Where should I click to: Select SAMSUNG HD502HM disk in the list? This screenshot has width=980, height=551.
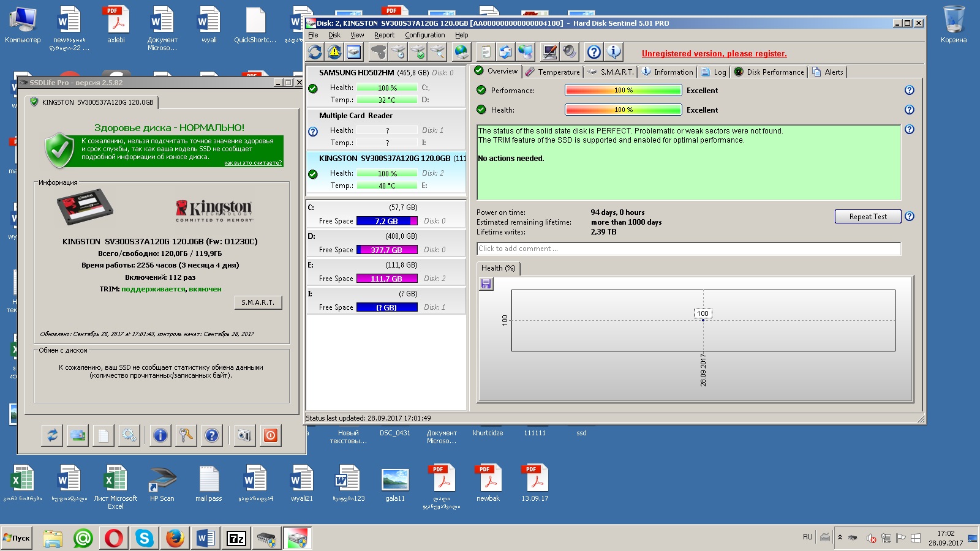386,86
